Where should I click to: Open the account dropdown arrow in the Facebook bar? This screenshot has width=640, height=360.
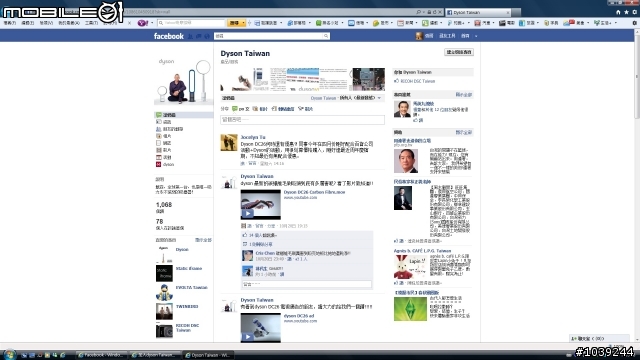476,36
